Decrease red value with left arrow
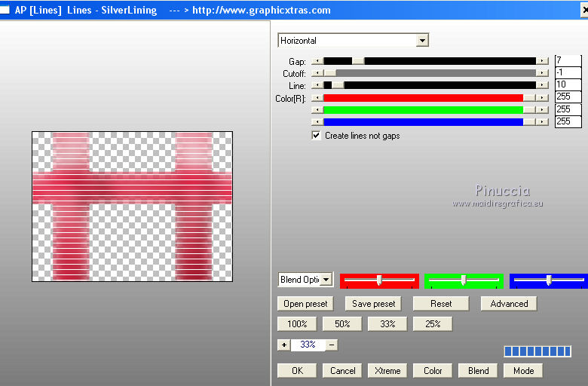Viewport: 588px width, 386px height. 317,98
